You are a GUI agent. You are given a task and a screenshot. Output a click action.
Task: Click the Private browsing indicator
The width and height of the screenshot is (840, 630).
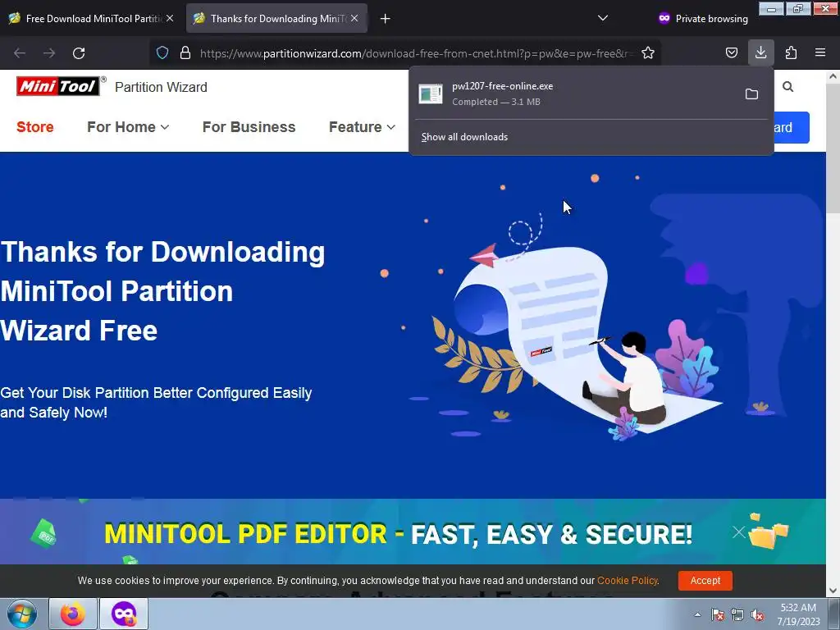703,19
